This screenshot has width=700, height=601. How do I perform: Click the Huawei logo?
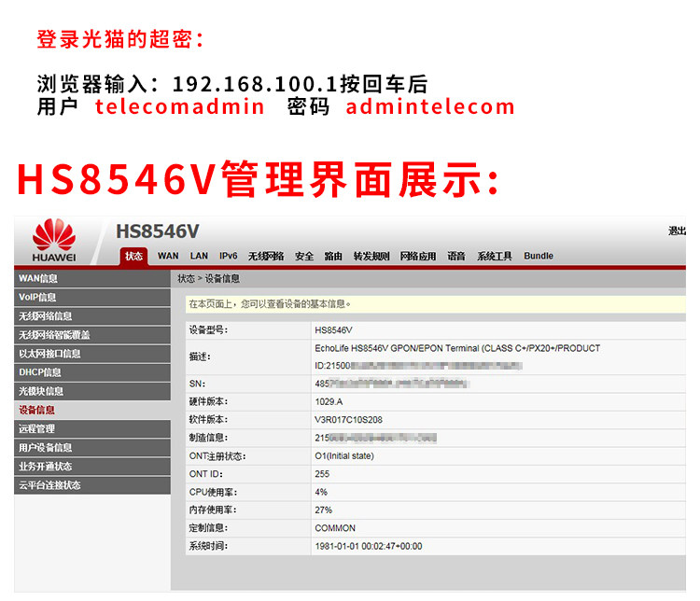54,240
